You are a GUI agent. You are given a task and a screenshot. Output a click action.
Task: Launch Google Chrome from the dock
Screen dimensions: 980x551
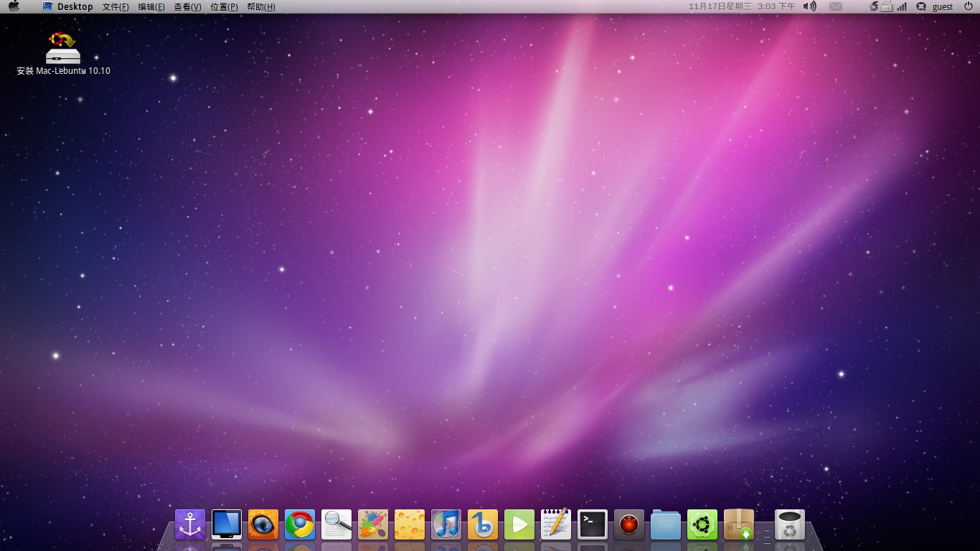[300, 524]
